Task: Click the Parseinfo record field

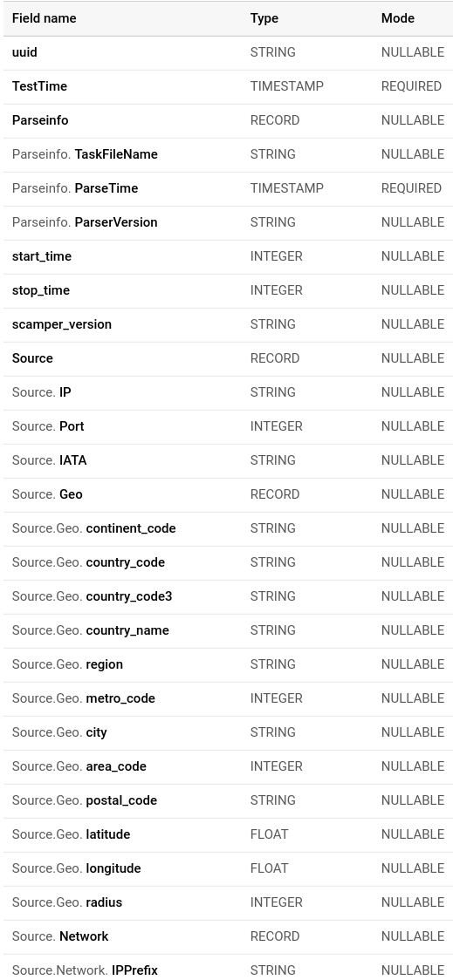Action: point(40,120)
